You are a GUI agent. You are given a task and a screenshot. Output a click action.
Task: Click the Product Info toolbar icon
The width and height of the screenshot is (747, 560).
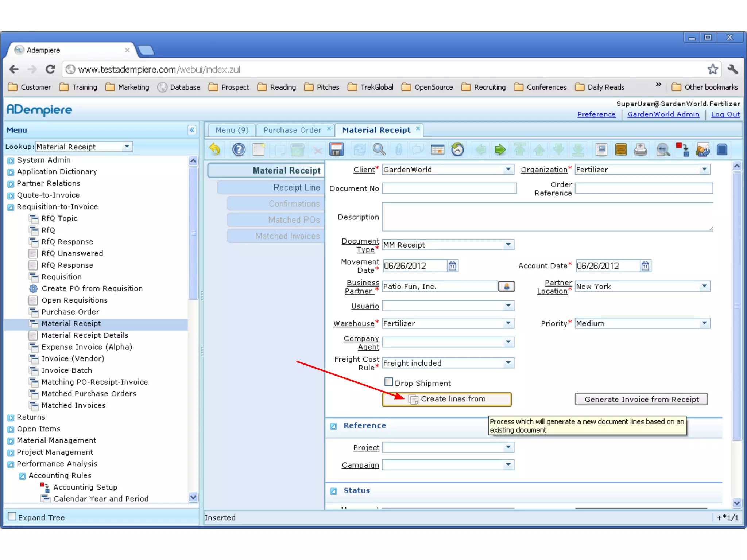(x=722, y=149)
